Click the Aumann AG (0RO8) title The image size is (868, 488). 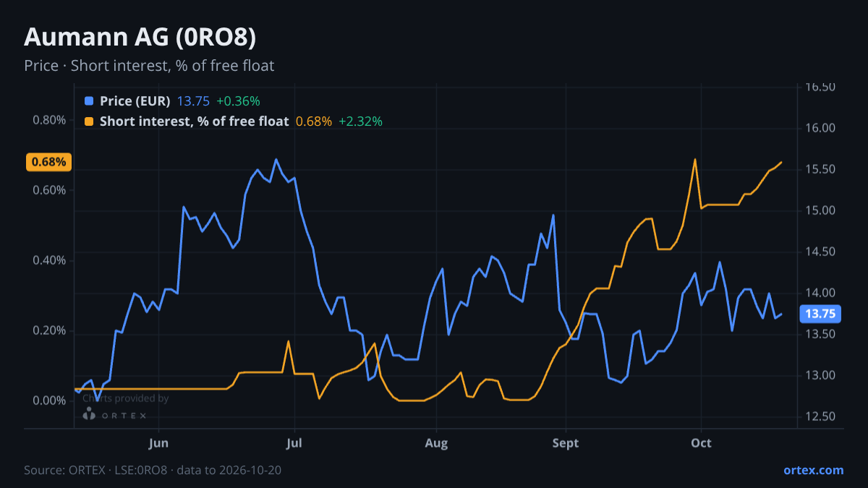pos(140,37)
